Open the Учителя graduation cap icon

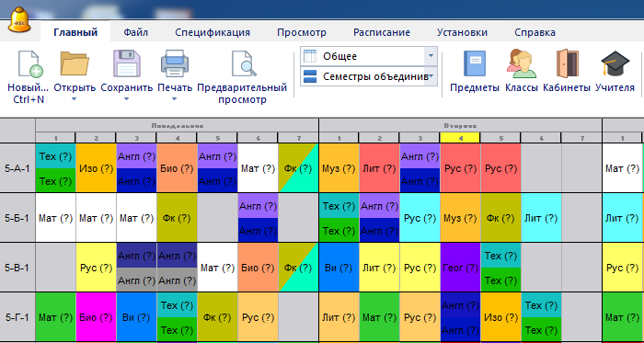tap(615, 63)
